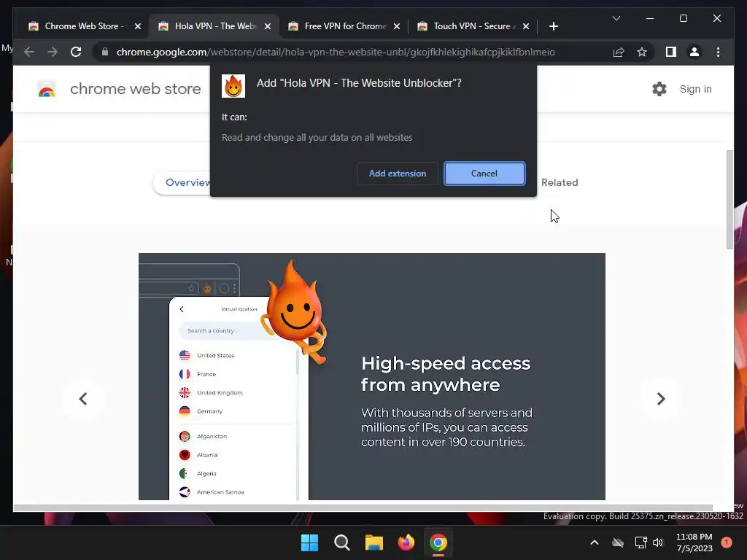Bookmark this page with star icon
The image size is (747, 560).
click(x=642, y=52)
